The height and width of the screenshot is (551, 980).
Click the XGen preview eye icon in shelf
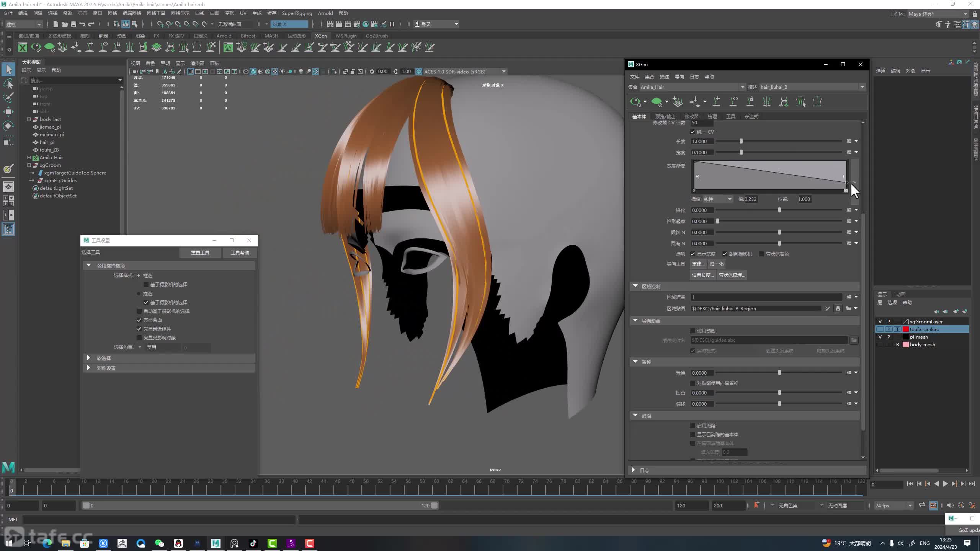point(36,47)
